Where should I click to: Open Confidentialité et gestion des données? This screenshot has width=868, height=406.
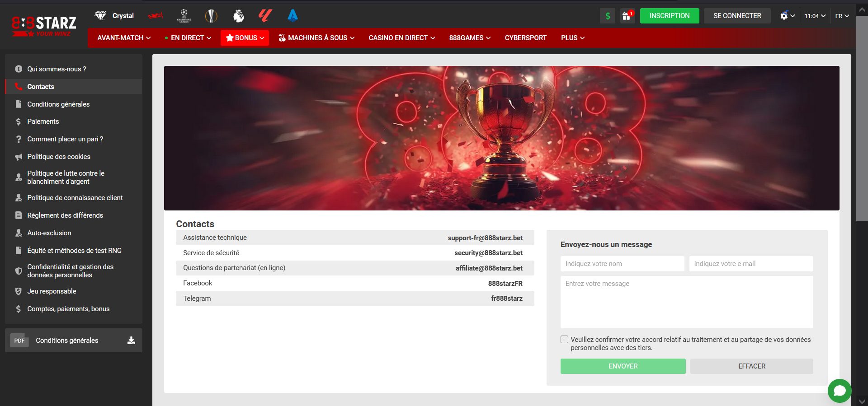point(74,271)
